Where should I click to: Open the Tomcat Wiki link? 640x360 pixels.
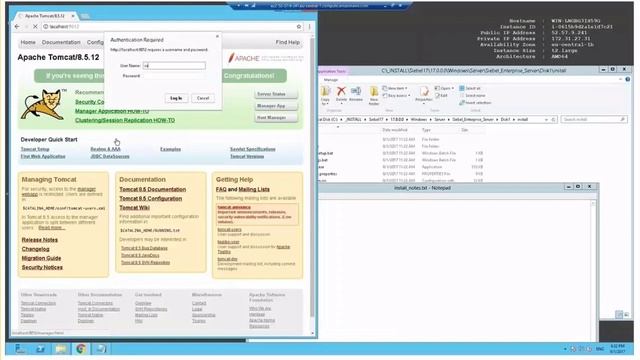pyautogui.click(x=134, y=208)
